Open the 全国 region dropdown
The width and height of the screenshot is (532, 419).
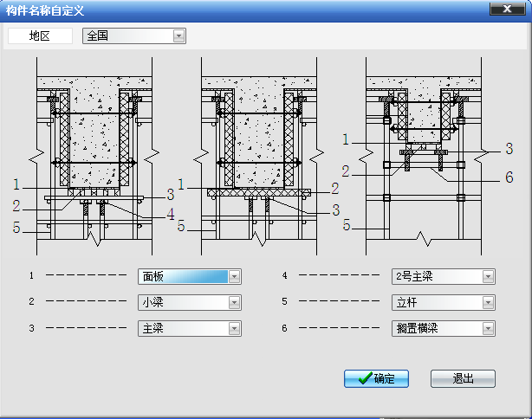[x=178, y=35]
